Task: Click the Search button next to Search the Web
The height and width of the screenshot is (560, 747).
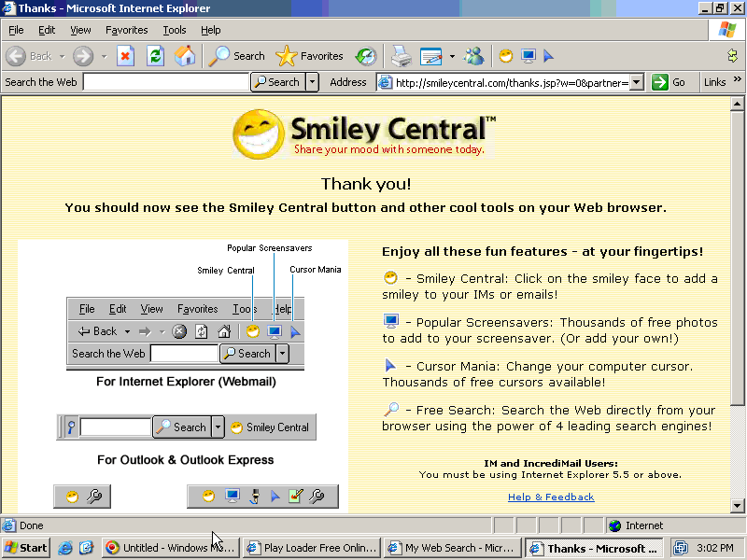Action: [x=278, y=82]
